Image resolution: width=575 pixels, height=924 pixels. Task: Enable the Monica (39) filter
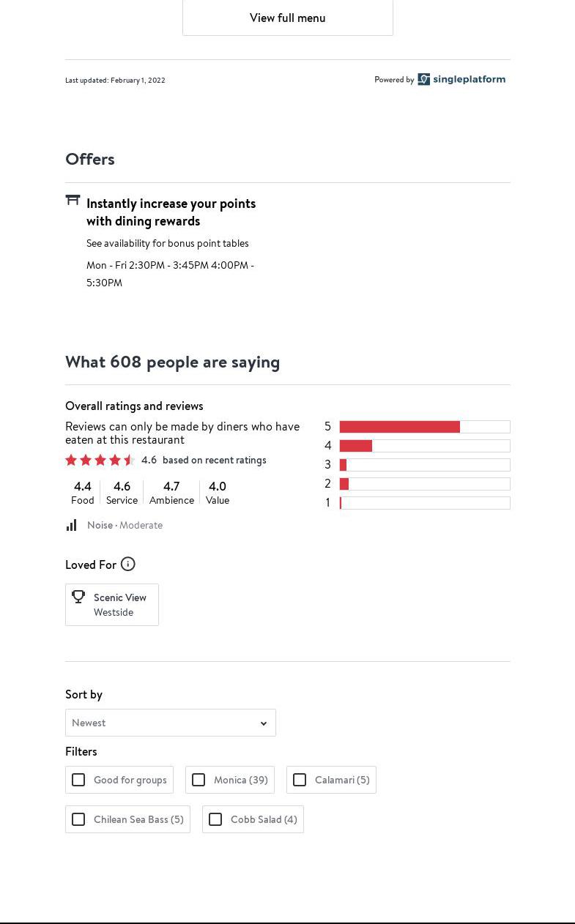click(x=199, y=780)
